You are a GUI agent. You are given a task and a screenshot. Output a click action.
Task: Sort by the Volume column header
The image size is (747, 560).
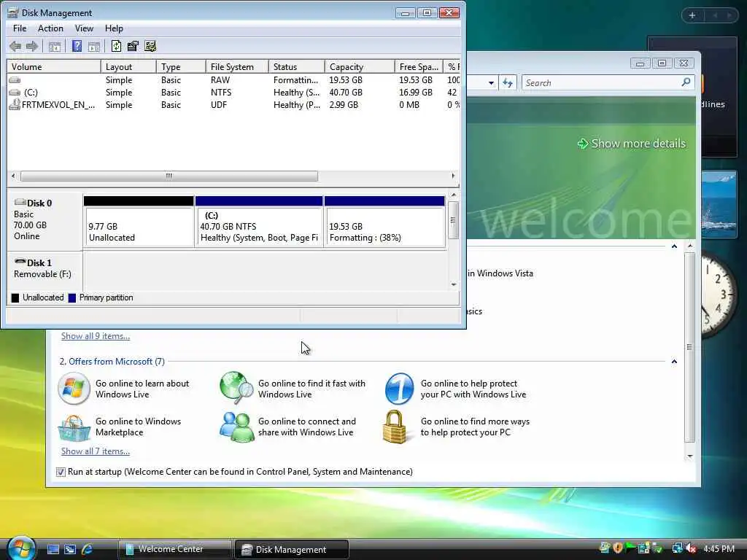(54, 67)
